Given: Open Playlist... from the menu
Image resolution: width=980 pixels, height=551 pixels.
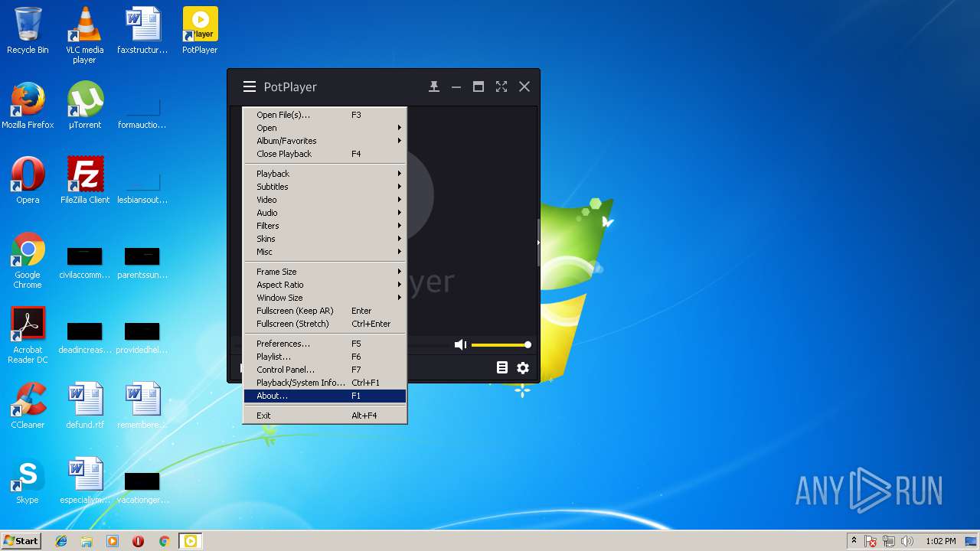Looking at the screenshot, I should pos(325,357).
